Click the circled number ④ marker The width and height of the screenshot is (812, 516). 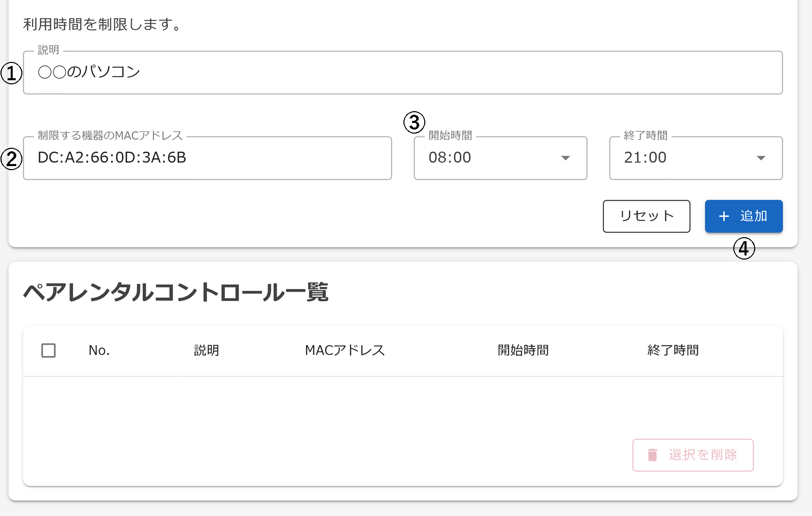tap(744, 249)
